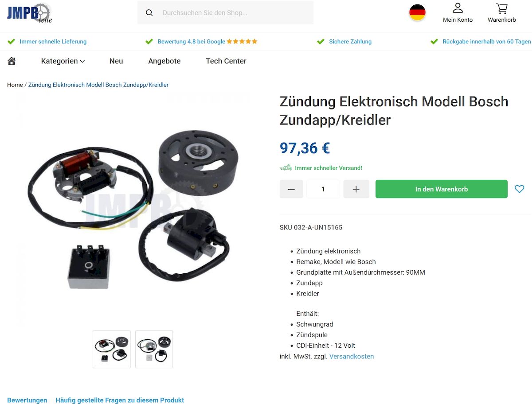Open the Neu menu item
Viewport: 532px width, 412px height.
pyautogui.click(x=116, y=61)
